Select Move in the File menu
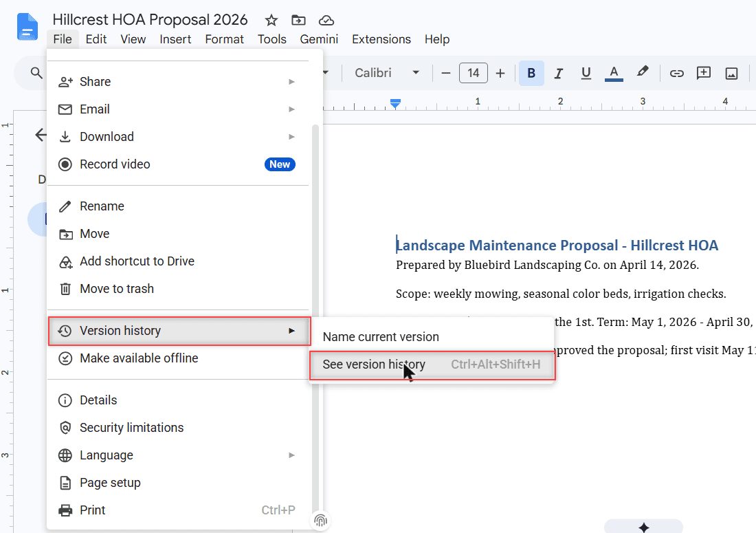 179,233
